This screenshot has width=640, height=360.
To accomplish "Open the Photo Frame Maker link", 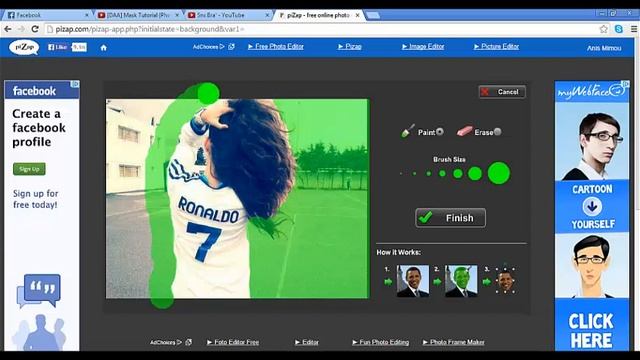I will pos(453,342).
